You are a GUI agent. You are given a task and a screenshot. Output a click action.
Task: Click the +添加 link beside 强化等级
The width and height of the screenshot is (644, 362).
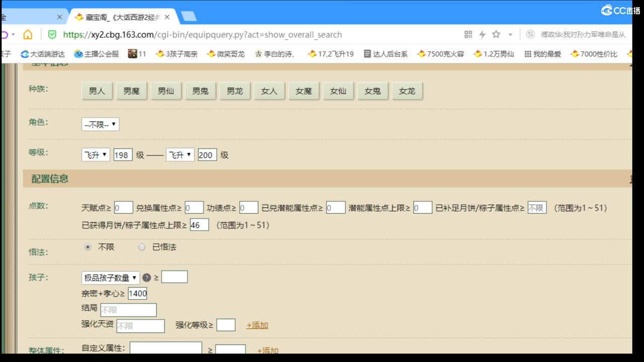coord(257,325)
